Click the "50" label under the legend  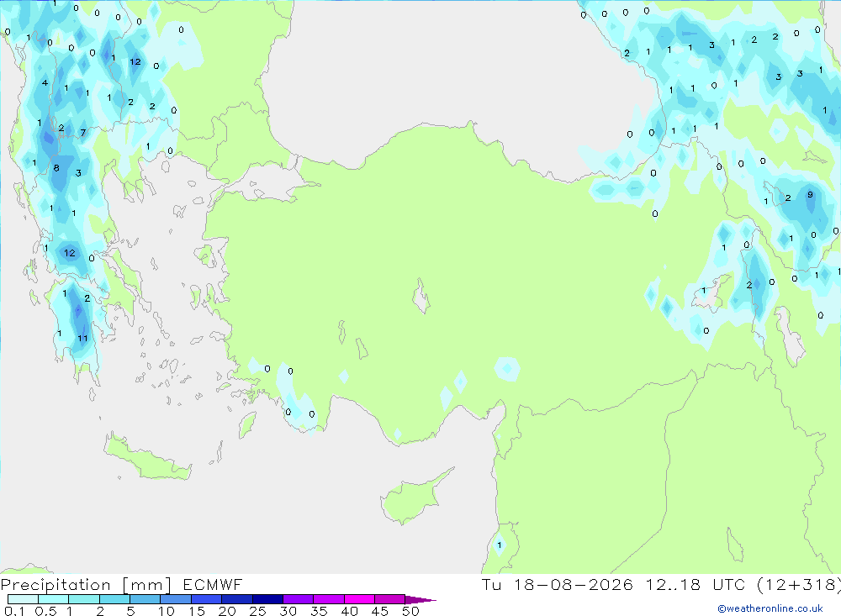(x=410, y=611)
